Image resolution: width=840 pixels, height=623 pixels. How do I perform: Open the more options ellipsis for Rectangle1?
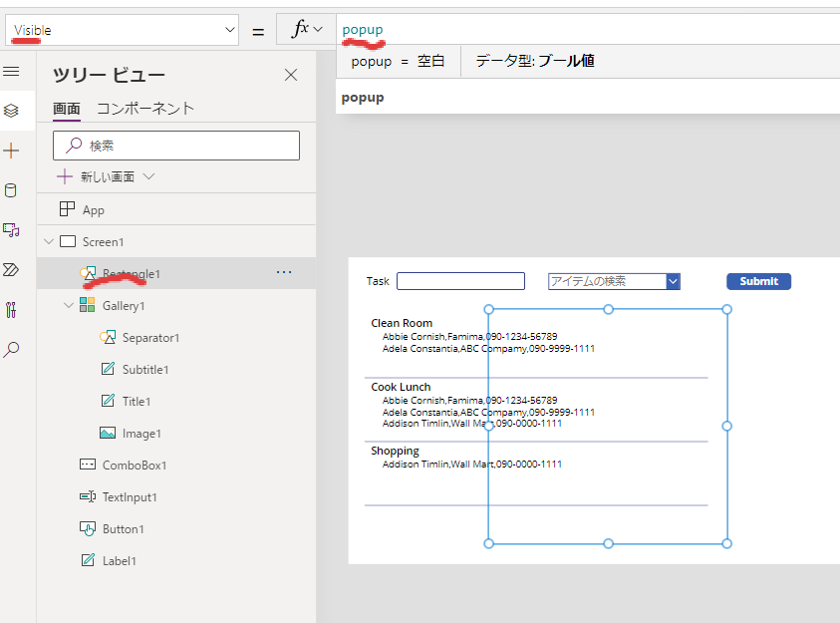(284, 272)
